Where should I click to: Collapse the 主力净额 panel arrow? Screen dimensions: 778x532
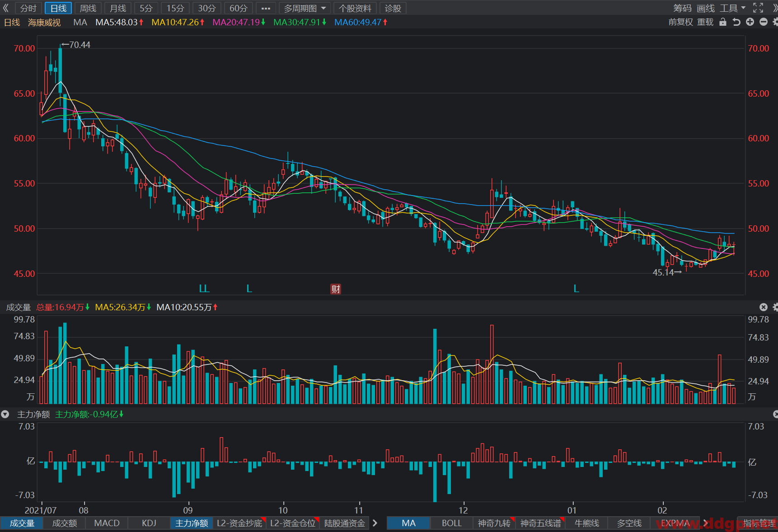click(x=5, y=414)
